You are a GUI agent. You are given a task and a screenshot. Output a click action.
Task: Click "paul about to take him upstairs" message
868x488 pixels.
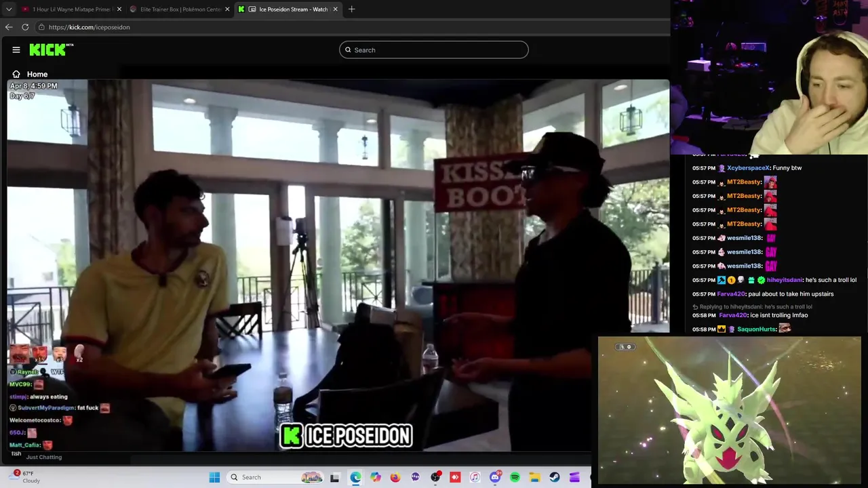[x=791, y=294]
